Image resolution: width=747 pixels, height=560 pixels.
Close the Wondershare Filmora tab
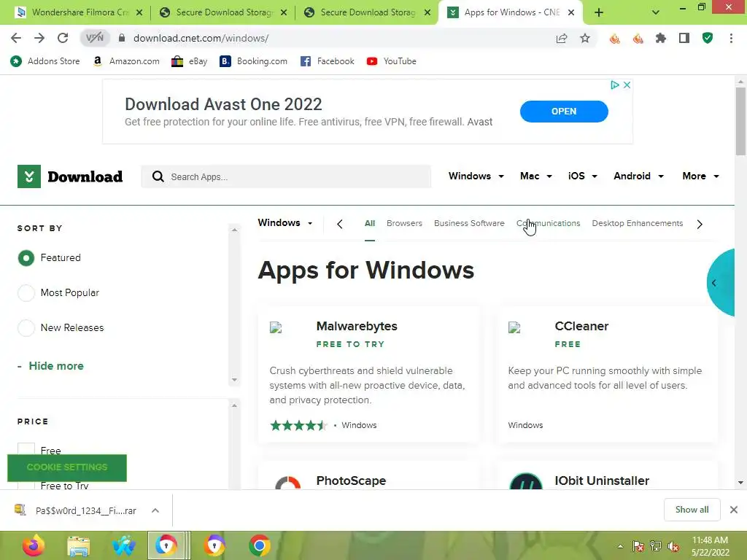point(139,12)
